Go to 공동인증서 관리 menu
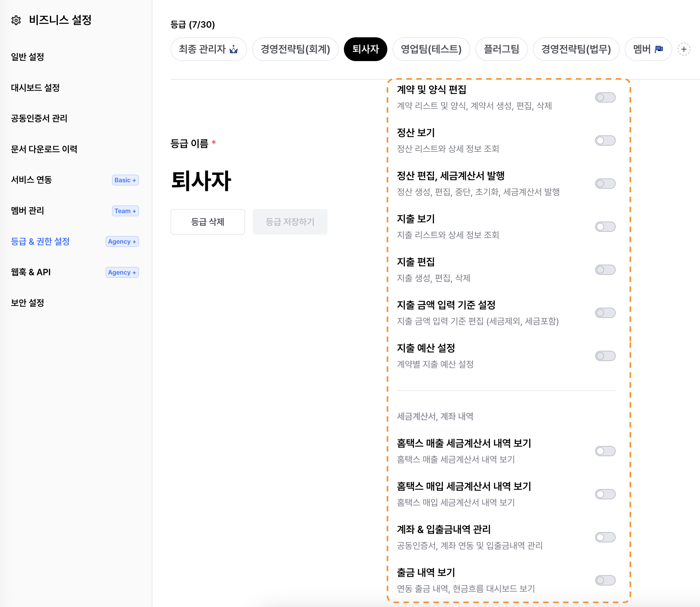Screen dimensions: 700x607 (39, 118)
